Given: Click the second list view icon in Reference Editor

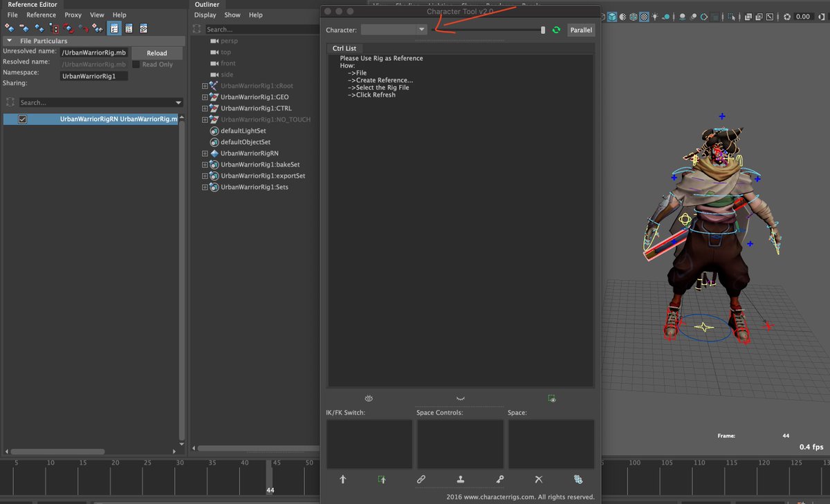Looking at the screenshot, I should [129, 28].
